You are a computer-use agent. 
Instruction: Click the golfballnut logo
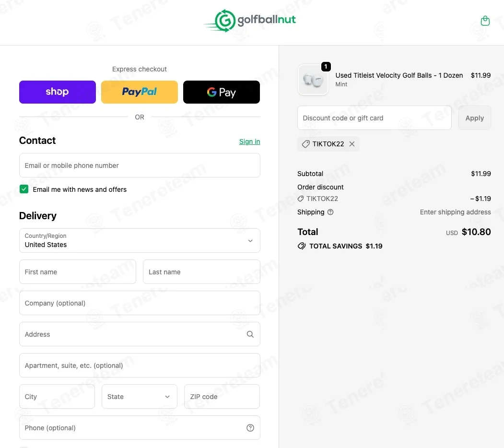[x=250, y=21]
